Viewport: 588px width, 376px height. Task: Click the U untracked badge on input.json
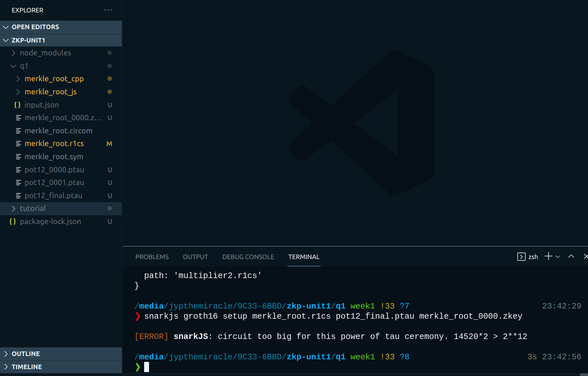pos(110,105)
